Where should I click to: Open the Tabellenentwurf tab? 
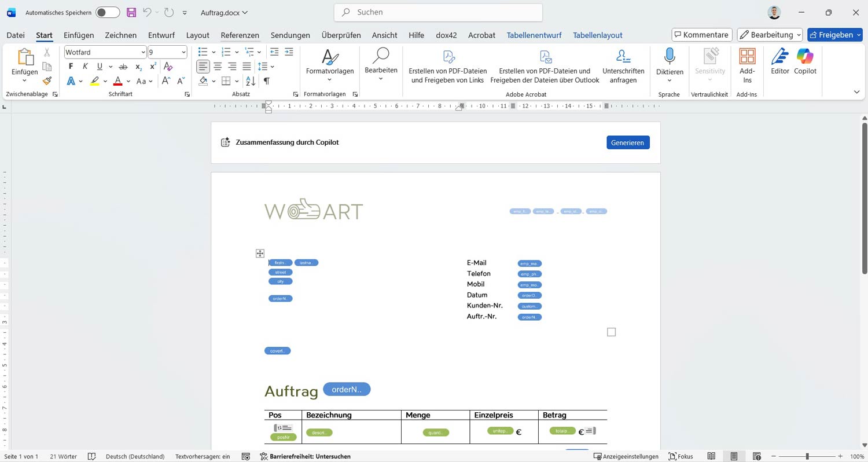click(534, 35)
